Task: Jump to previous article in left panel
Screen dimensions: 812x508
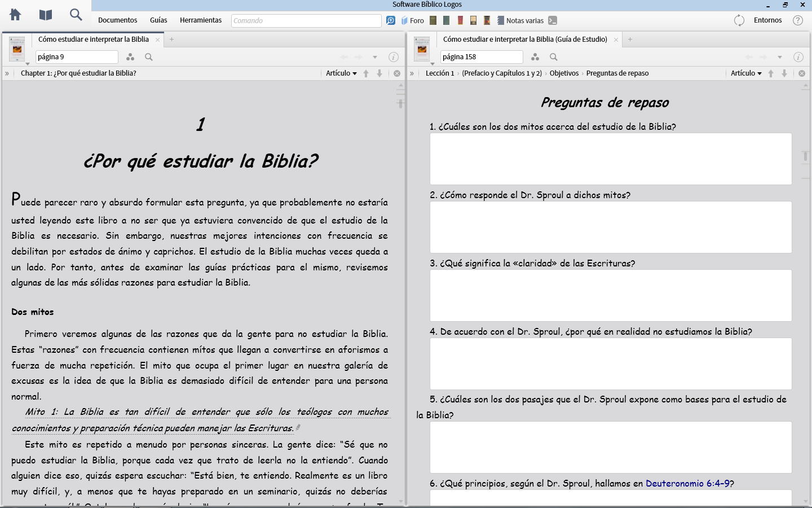Action: click(366, 73)
